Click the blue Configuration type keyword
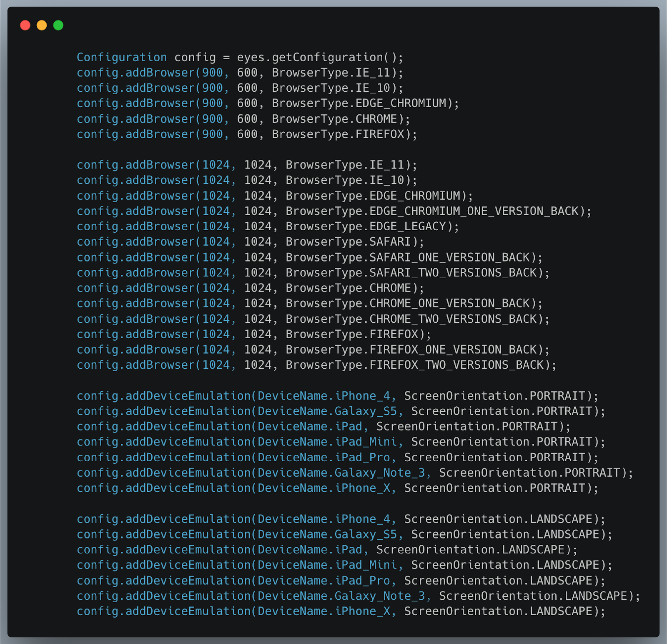This screenshot has height=644, width=667. (122, 57)
